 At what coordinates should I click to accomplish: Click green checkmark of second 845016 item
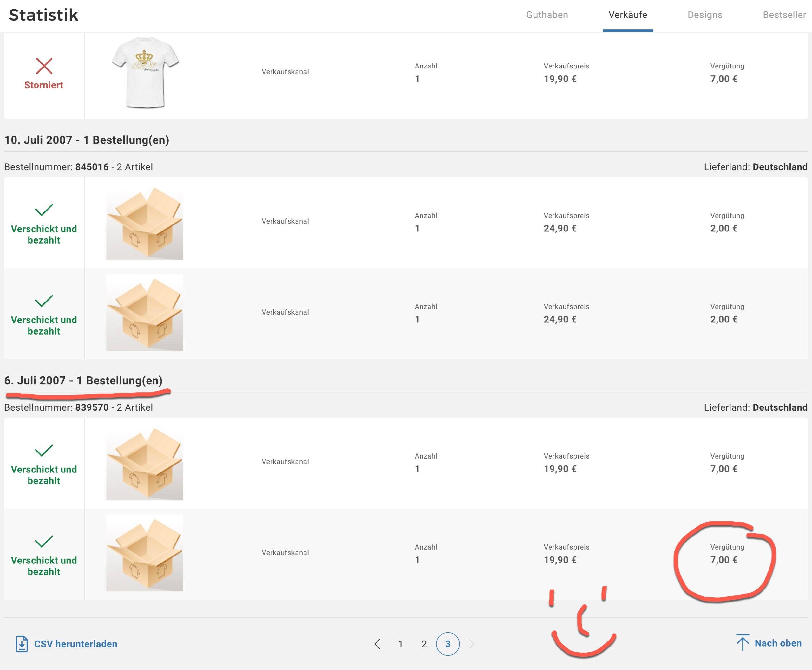(44, 301)
